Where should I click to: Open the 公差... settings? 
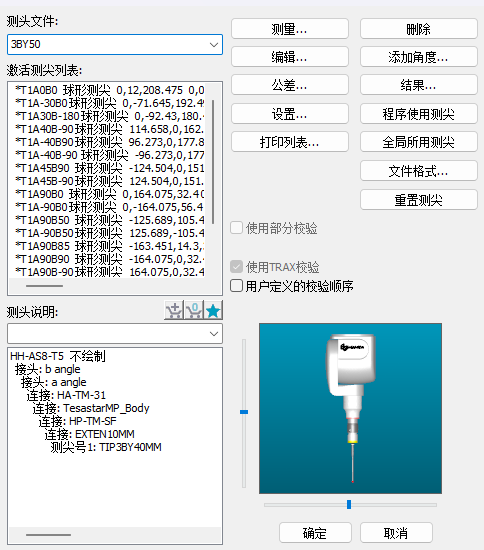(x=290, y=85)
